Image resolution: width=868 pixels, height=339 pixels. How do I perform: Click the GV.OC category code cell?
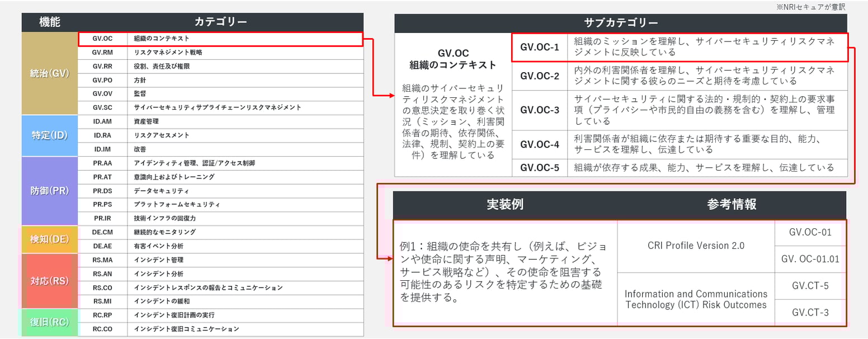pyautogui.click(x=103, y=39)
